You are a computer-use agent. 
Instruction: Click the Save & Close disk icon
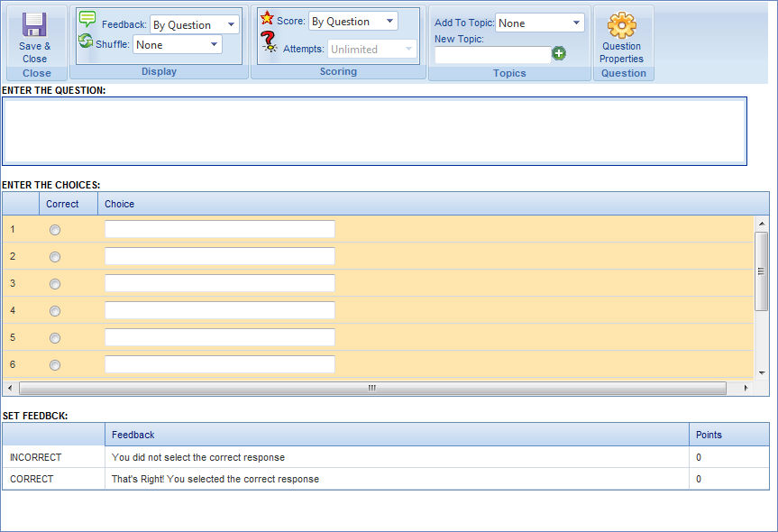pyautogui.click(x=34, y=25)
